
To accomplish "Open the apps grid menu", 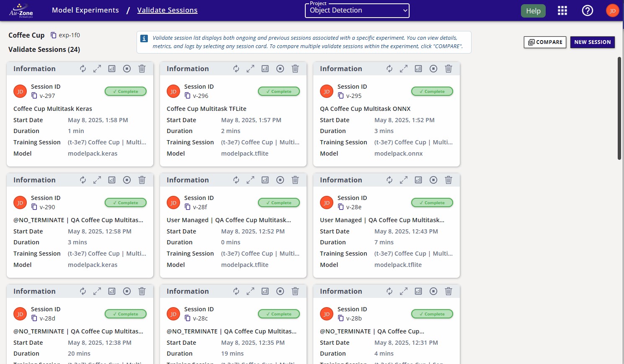I will (562, 11).
